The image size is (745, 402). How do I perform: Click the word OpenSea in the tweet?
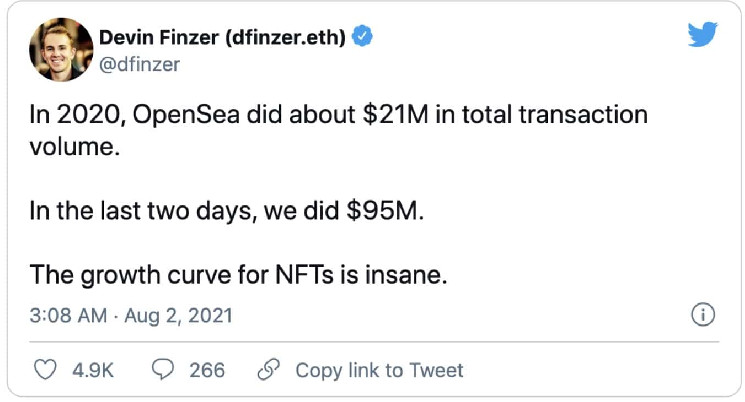(186, 115)
